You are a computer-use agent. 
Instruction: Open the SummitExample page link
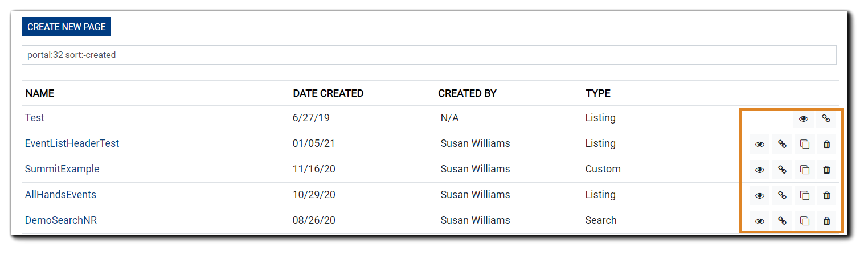62,169
